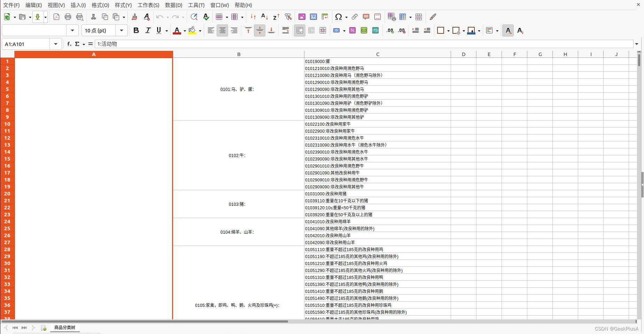Screen dimensions: 644x334
Task: Click the Sort icon
Action: click(253, 17)
